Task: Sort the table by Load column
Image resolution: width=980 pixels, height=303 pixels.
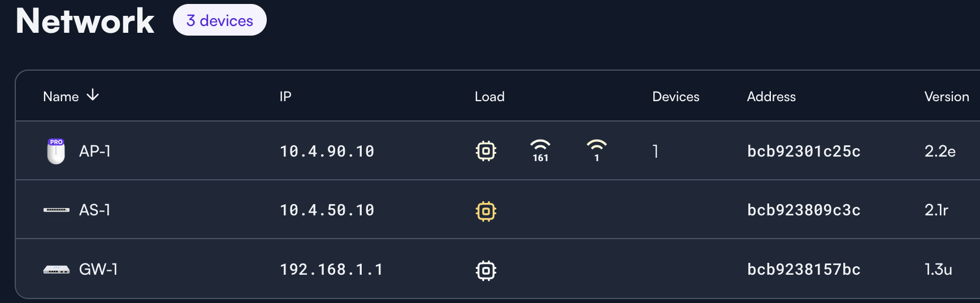Action: coord(489,97)
